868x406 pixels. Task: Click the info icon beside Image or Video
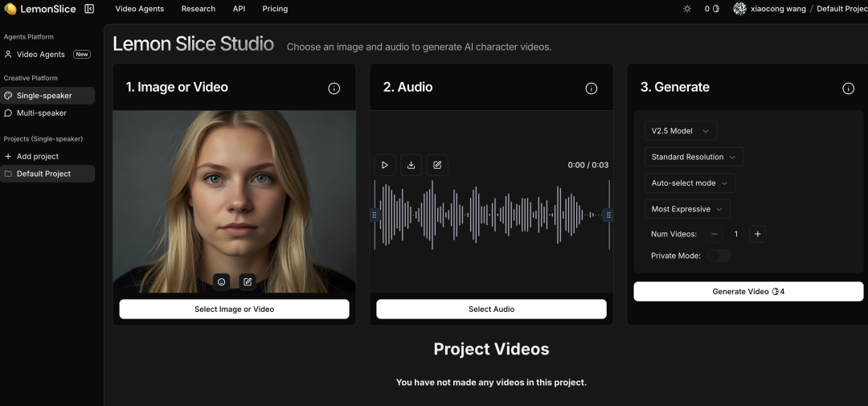(334, 88)
